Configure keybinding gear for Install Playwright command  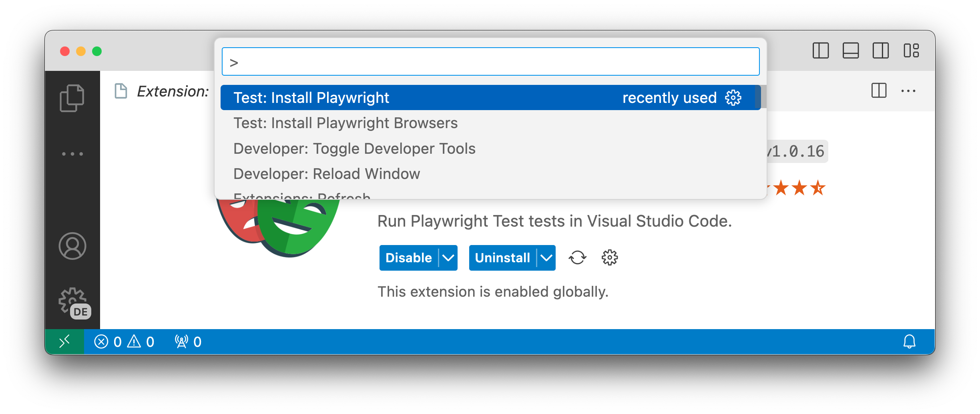(x=733, y=98)
